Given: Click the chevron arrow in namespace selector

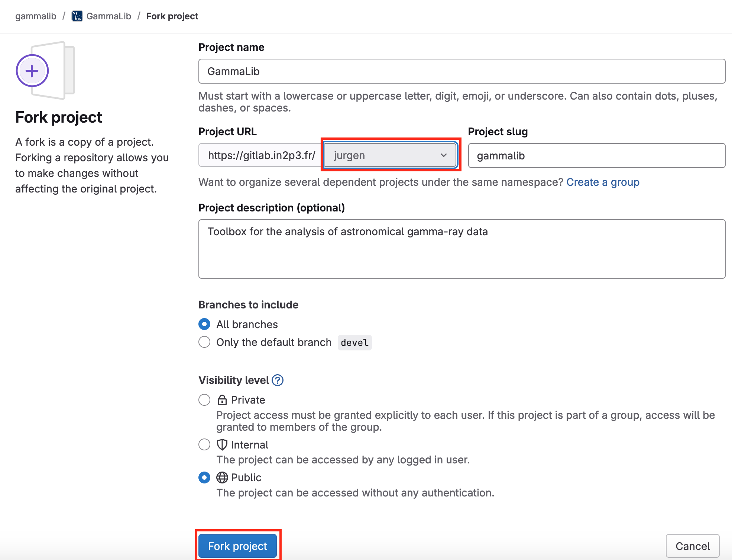Looking at the screenshot, I should (443, 155).
